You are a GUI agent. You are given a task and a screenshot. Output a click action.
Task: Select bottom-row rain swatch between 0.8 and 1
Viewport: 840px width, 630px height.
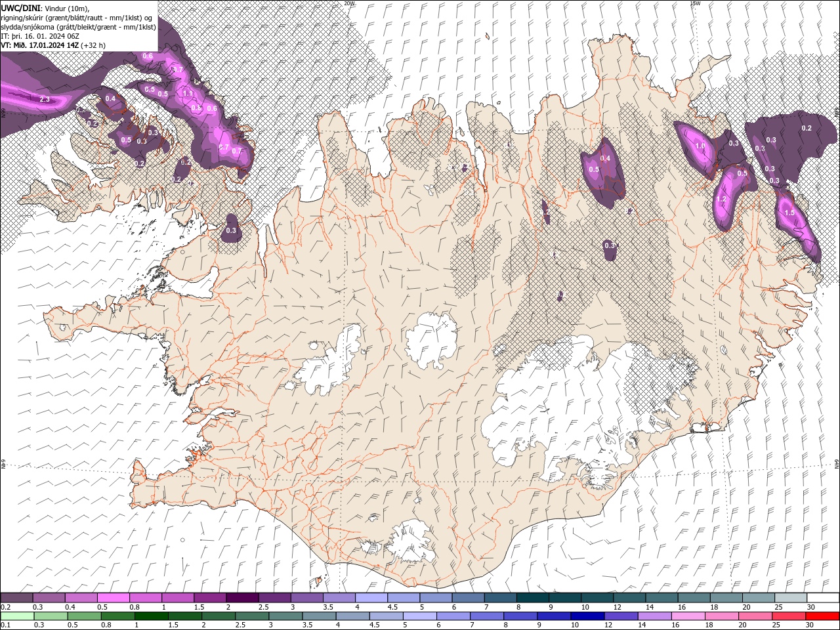pyautogui.click(x=118, y=616)
